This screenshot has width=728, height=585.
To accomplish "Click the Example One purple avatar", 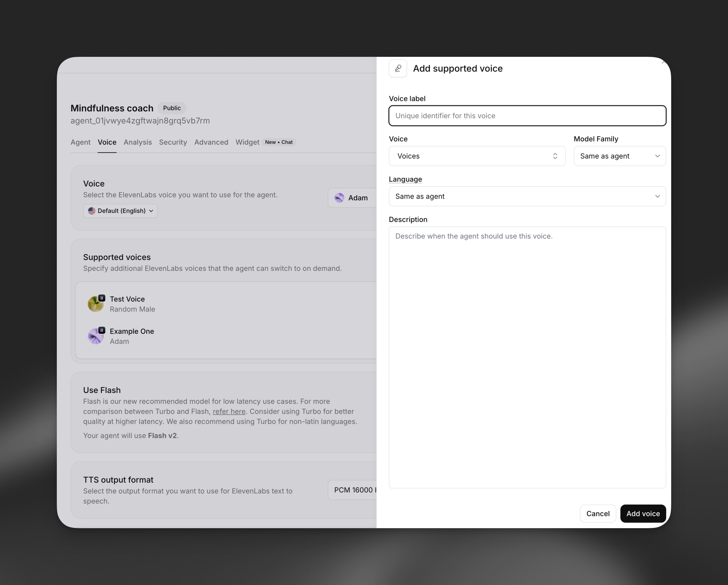I will 96,336.
